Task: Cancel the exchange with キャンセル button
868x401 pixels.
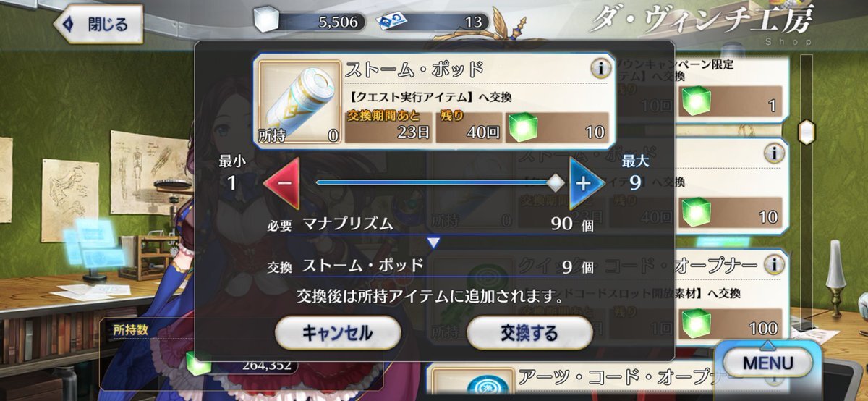Action: [337, 333]
